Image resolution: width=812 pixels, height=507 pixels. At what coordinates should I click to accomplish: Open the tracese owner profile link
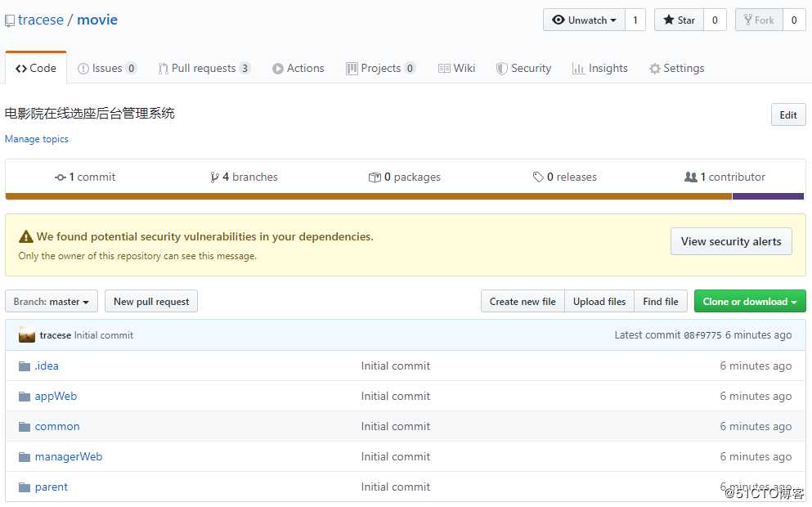41,20
